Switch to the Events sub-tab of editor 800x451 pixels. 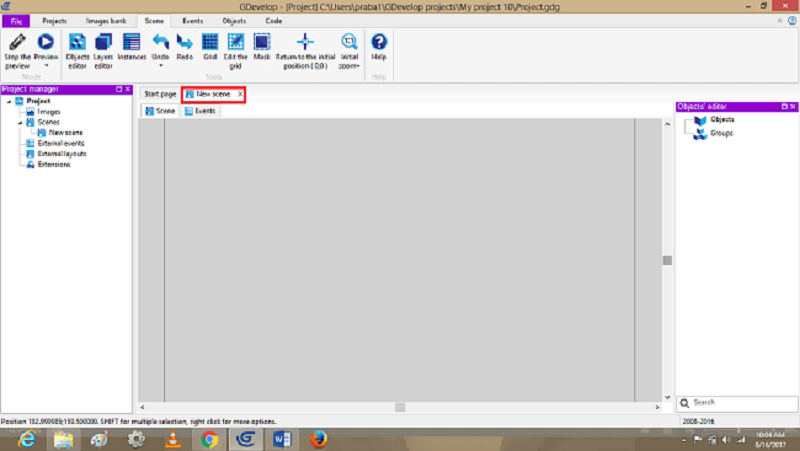[x=200, y=111]
